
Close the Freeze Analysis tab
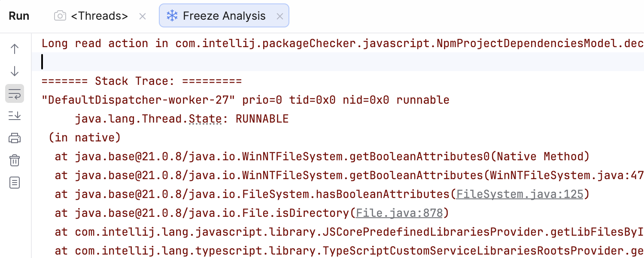click(280, 16)
